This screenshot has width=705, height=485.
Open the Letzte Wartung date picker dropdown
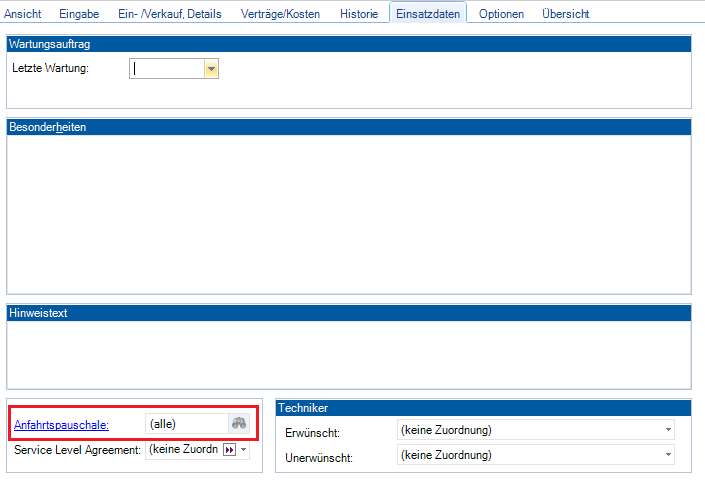[211, 69]
